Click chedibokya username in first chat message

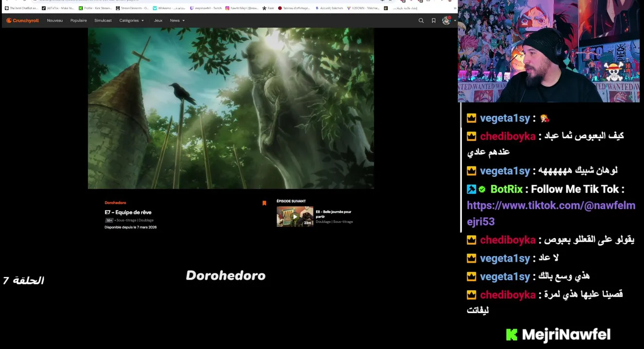pyautogui.click(x=507, y=137)
